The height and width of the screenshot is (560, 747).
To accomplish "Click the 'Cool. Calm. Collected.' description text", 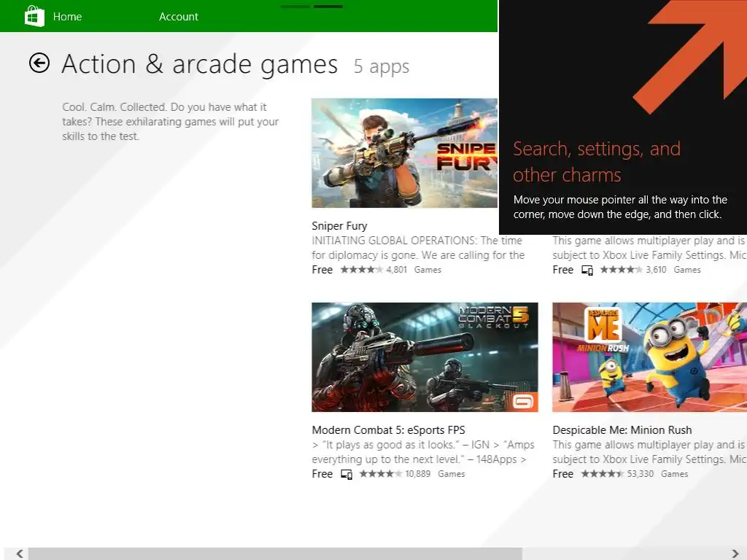I will (x=170, y=122).
